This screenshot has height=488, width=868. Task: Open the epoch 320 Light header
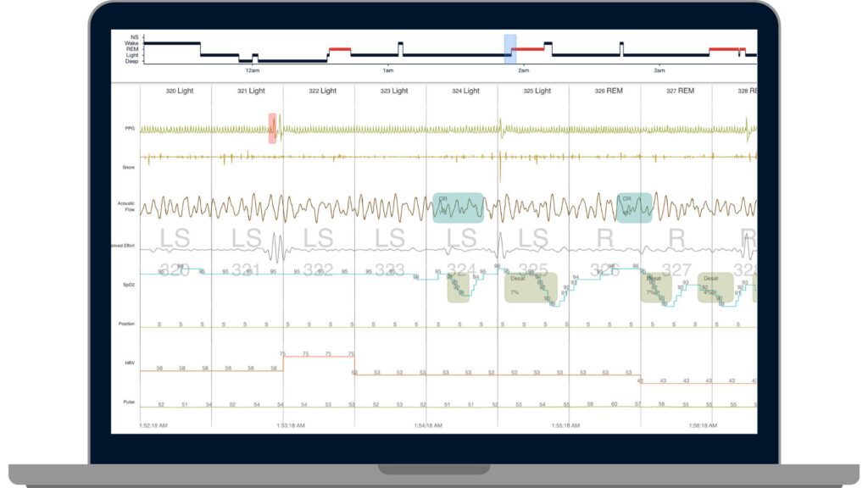tap(179, 91)
